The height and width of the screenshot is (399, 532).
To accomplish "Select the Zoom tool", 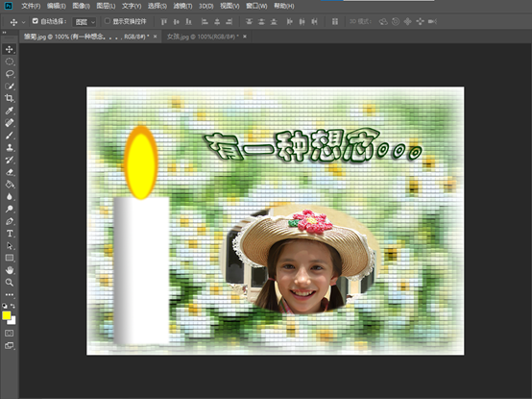I will [x=10, y=283].
